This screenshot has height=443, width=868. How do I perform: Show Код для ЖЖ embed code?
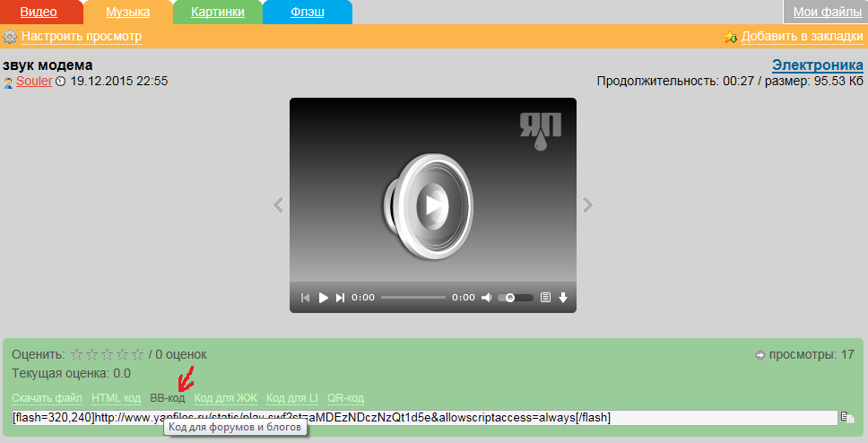click(226, 398)
